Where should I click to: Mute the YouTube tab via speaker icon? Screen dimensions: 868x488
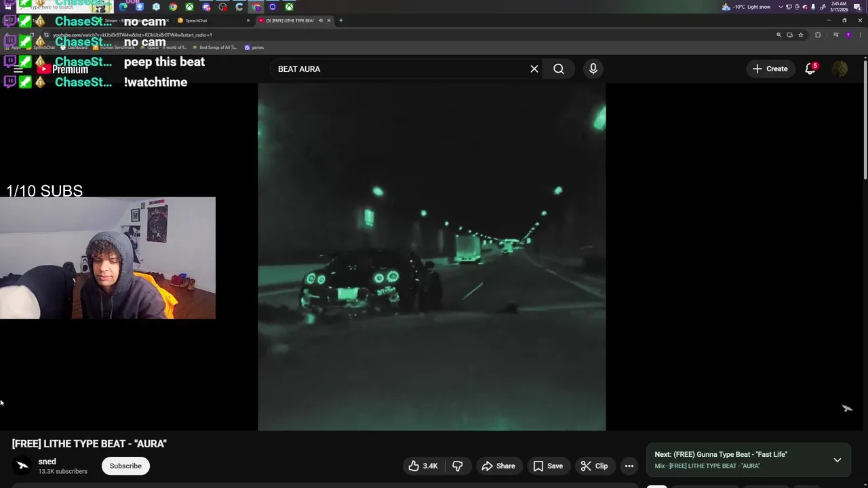click(x=320, y=20)
